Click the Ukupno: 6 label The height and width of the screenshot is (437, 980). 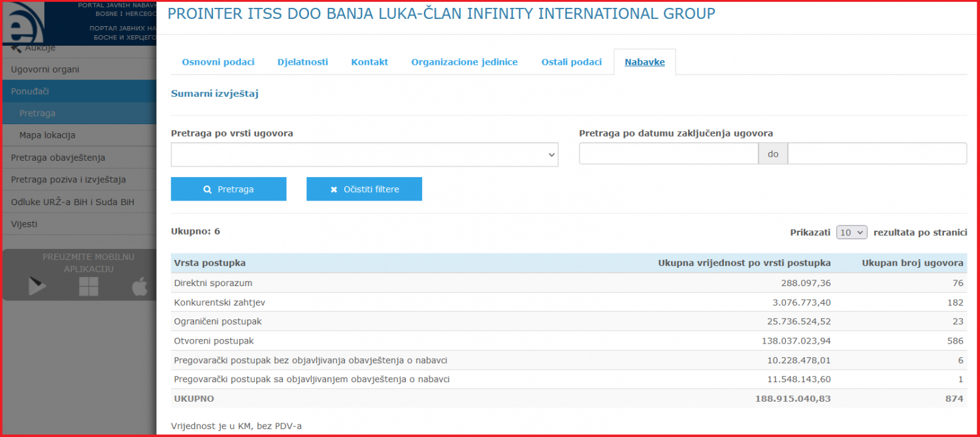195,231
